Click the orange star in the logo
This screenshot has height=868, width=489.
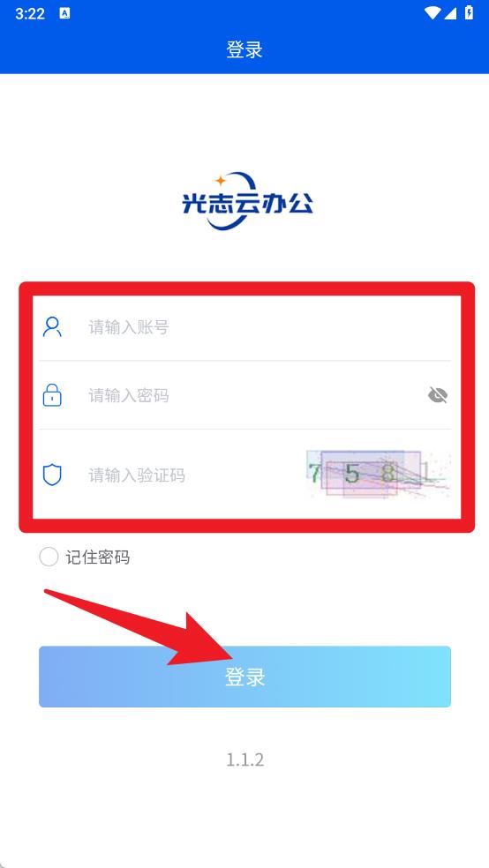tap(221, 181)
